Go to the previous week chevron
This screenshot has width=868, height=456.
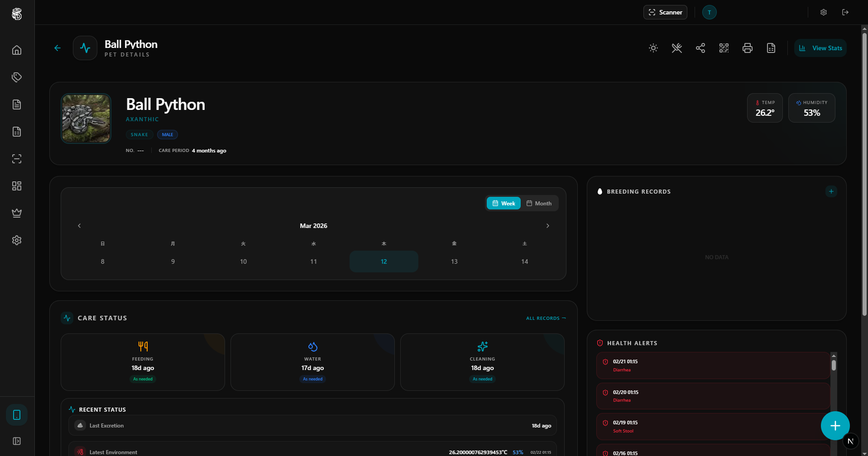point(79,226)
